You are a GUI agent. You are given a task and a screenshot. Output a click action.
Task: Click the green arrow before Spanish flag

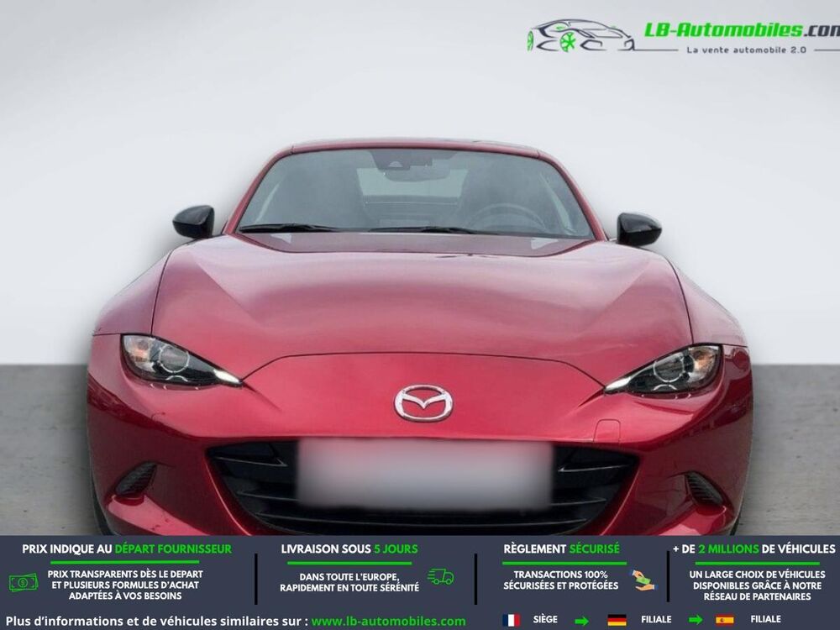point(696,621)
